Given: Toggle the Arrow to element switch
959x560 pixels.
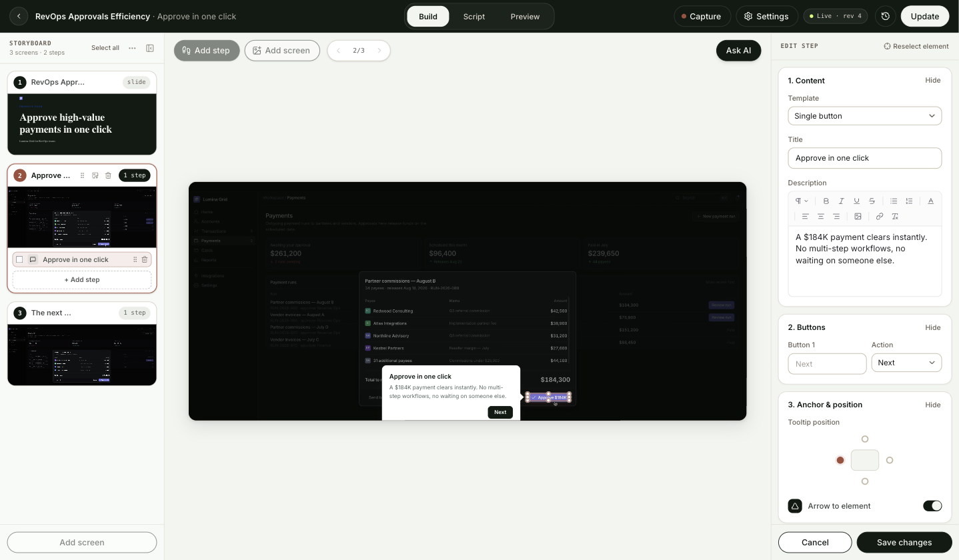Looking at the screenshot, I should pos(932,506).
